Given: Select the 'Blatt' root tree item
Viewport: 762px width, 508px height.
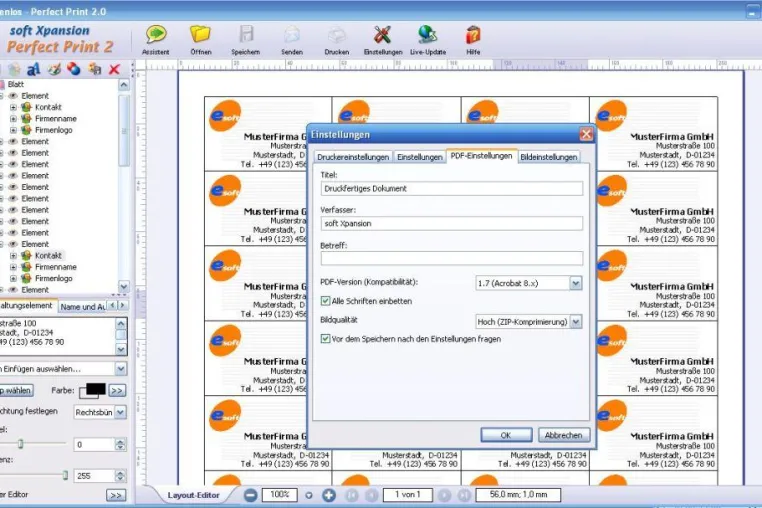Looking at the screenshot, I should (16, 84).
